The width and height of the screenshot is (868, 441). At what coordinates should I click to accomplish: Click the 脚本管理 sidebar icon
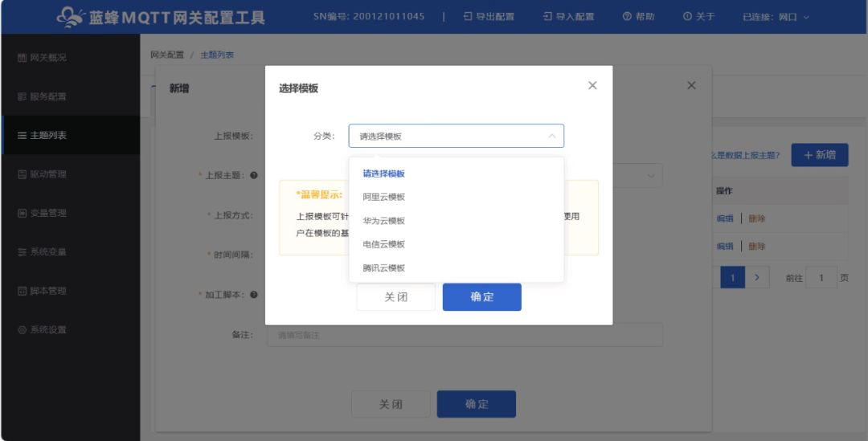(x=23, y=291)
